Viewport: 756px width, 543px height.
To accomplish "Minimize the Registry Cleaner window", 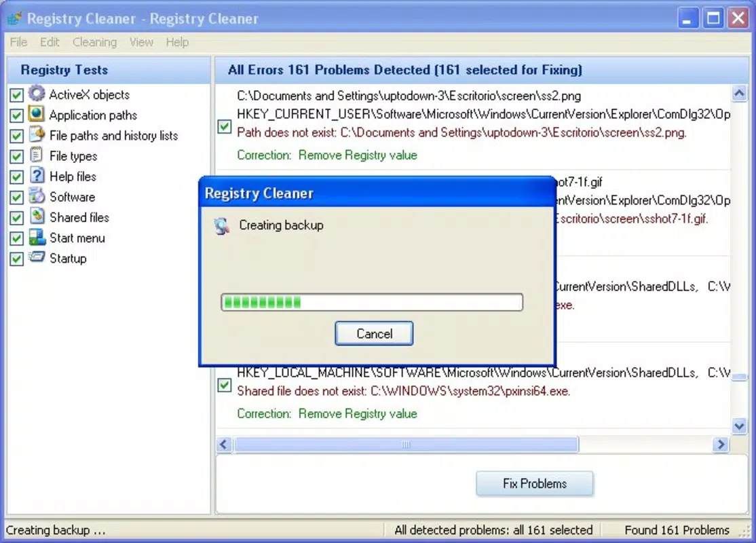I will click(688, 18).
